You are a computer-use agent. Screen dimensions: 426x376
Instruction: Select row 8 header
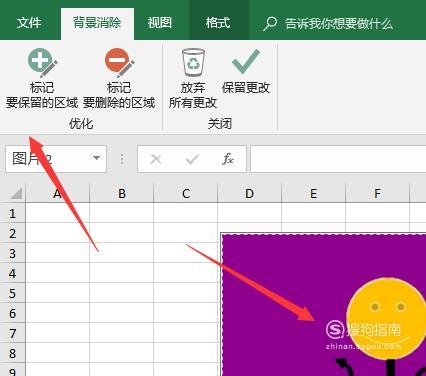[x=13, y=353]
